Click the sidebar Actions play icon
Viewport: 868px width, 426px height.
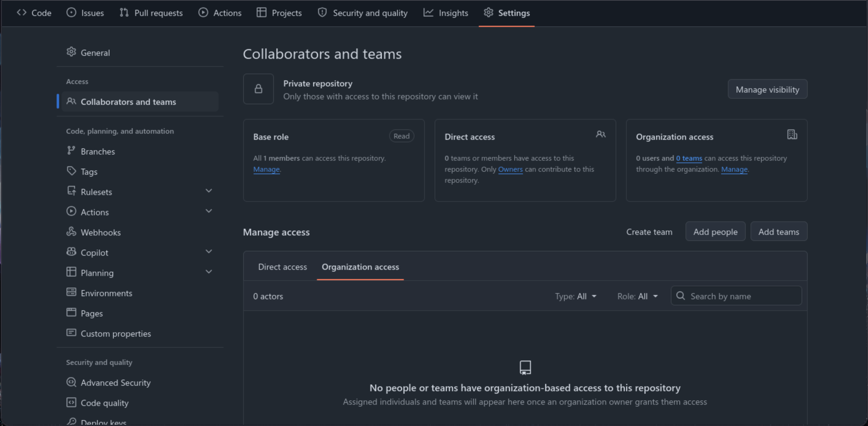tap(71, 211)
